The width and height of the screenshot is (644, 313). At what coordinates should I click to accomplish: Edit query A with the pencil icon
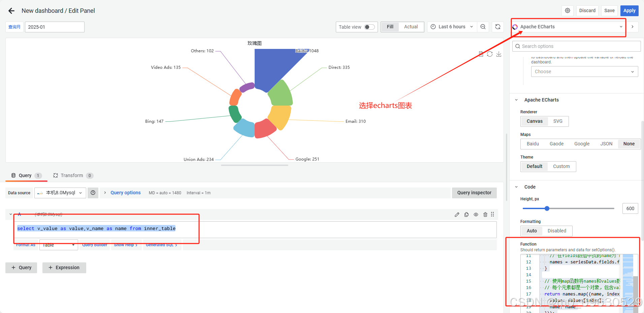(x=457, y=215)
